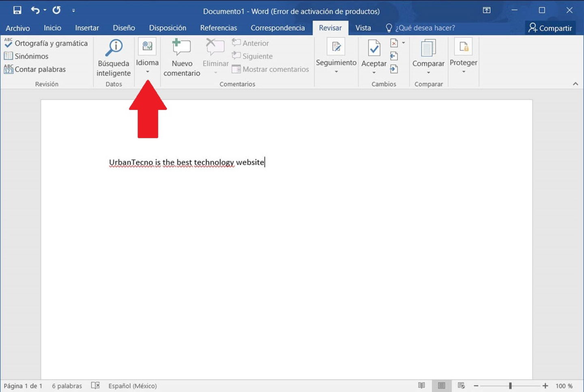Open Búsqueda inteligente
The height and width of the screenshot is (392, 584).
point(114,58)
